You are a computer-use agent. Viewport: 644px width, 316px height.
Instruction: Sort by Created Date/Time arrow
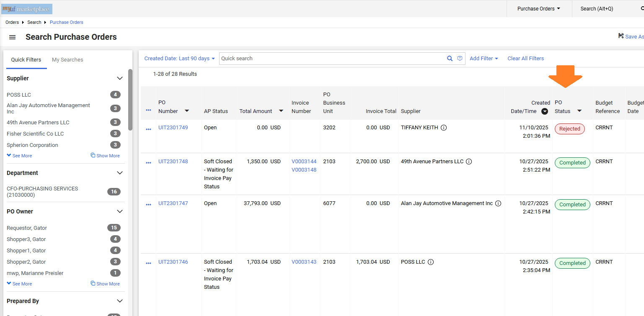[544, 111]
